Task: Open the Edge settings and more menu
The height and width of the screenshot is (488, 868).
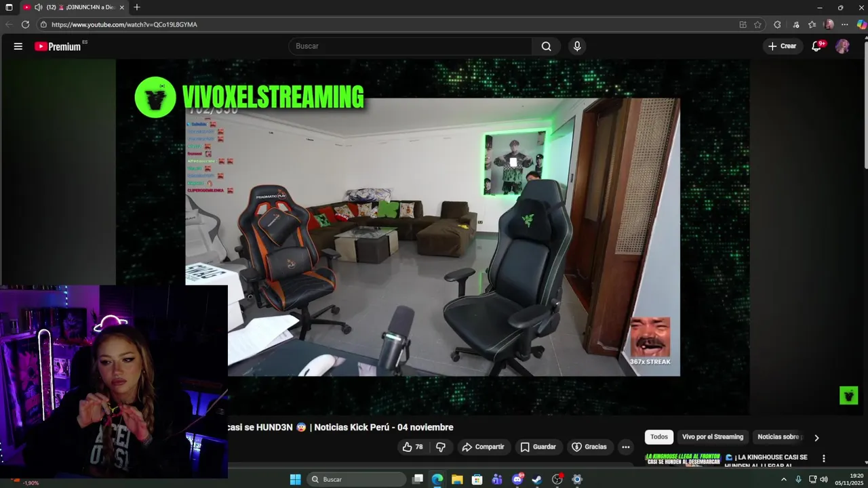Action: pyautogui.click(x=846, y=24)
